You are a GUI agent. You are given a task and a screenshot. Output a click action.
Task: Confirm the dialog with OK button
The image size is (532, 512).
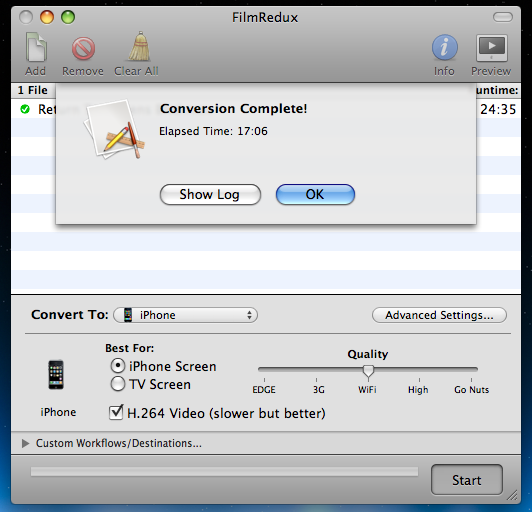click(x=316, y=195)
